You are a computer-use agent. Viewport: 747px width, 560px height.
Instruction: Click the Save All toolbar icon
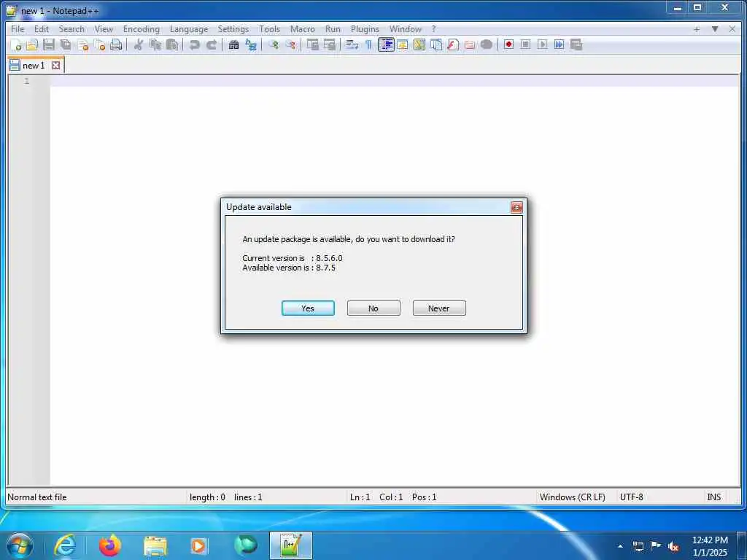coord(66,44)
